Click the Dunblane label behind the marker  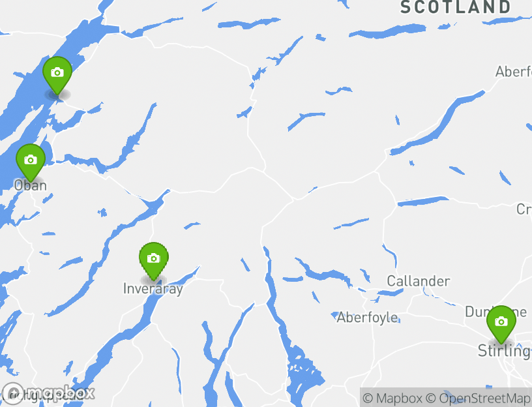(495, 312)
